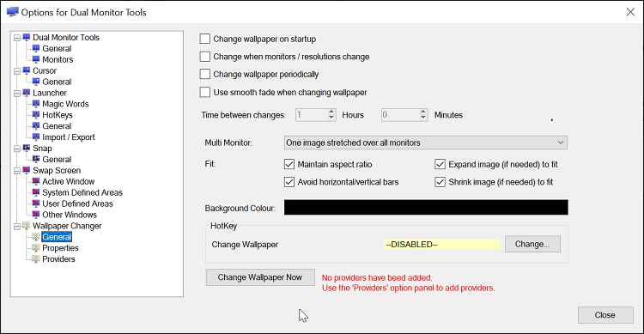This screenshot has width=644, height=334.
Task: Click the Magic Words icon
Action: [36, 104]
